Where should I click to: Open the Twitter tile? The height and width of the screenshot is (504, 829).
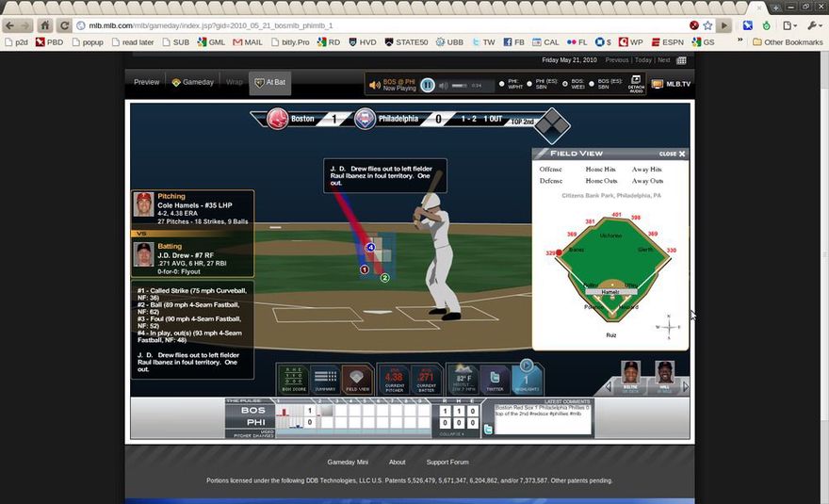coord(495,380)
